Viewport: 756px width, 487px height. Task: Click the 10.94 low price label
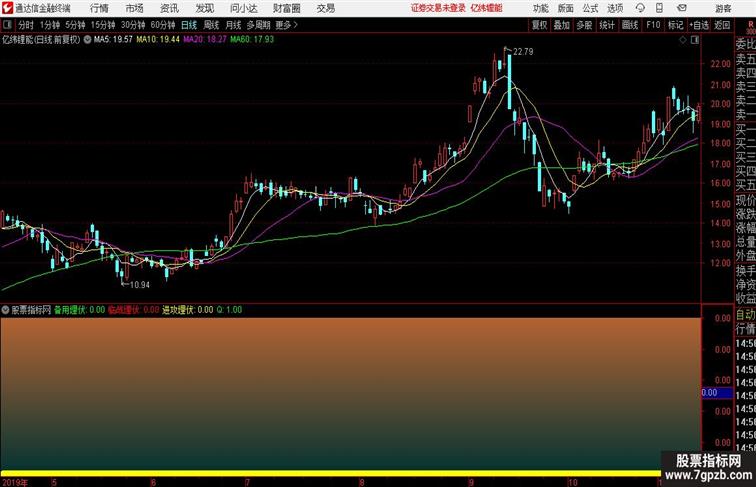140,285
